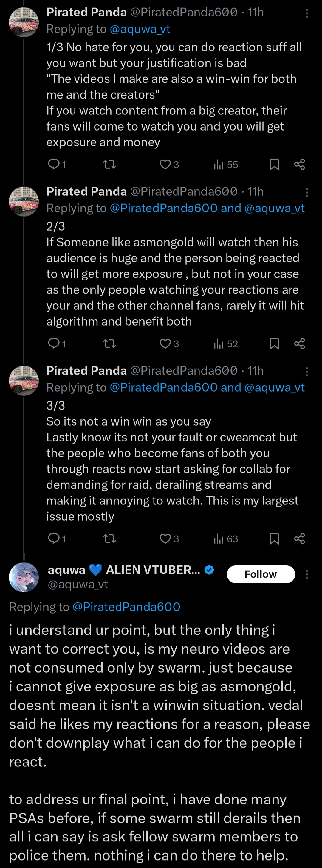Open @PiratedPanda600 link in aquwa's reply
Screen dimensions: 322x868
(126, 607)
